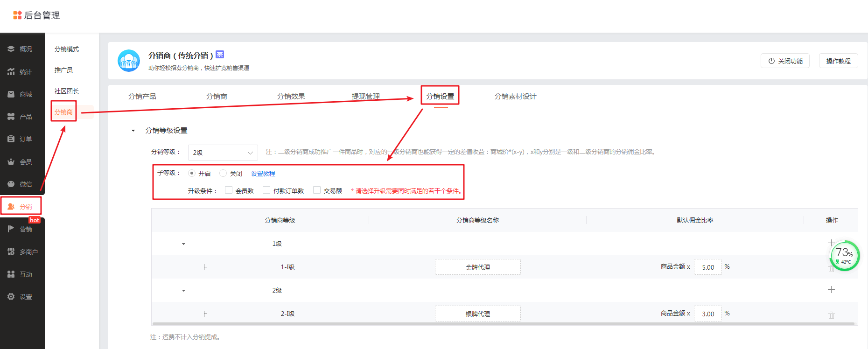
Task: Click the 统计 statistics sidebar icon
Action: (x=11, y=72)
